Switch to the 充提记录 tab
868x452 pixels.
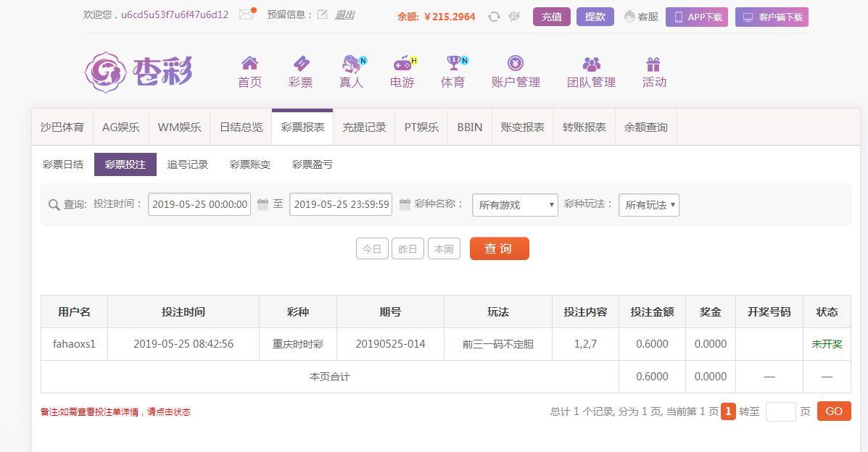coord(364,127)
